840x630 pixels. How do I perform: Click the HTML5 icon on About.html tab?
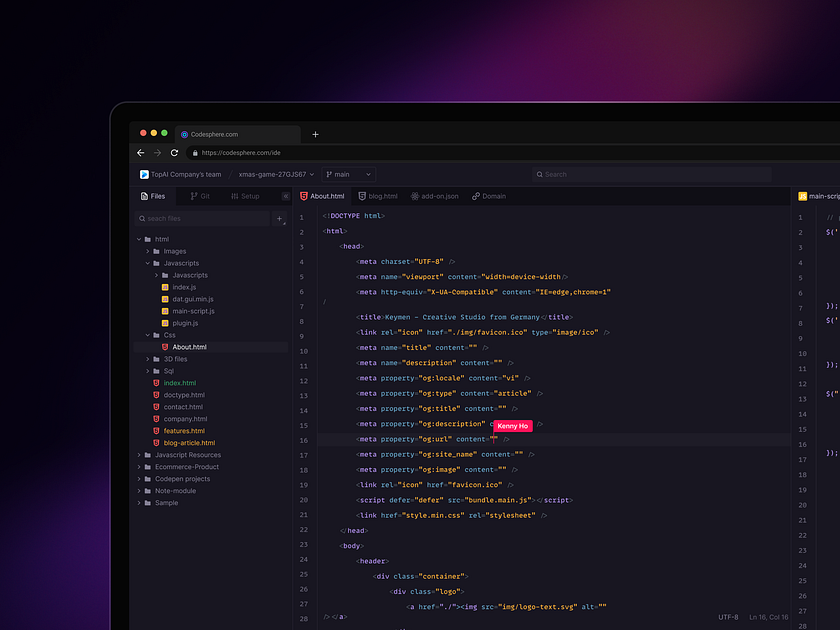pyautogui.click(x=304, y=196)
